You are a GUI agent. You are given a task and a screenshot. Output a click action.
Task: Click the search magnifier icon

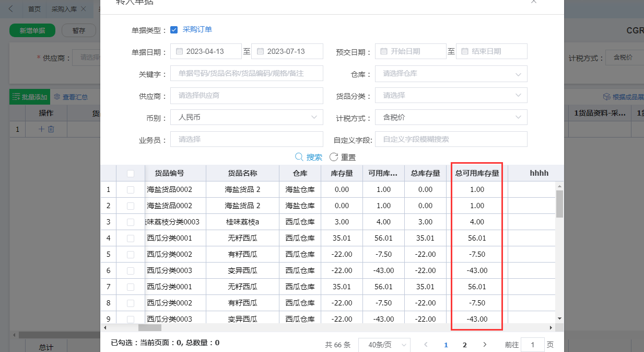click(x=299, y=157)
